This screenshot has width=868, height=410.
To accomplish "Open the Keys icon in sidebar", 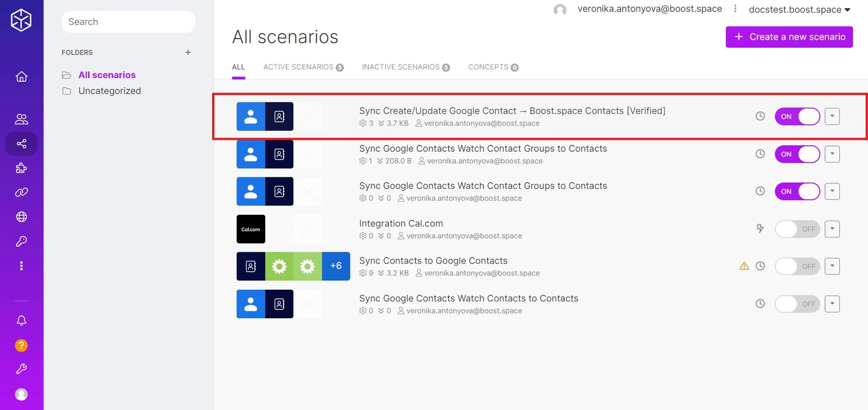I will coord(22,241).
